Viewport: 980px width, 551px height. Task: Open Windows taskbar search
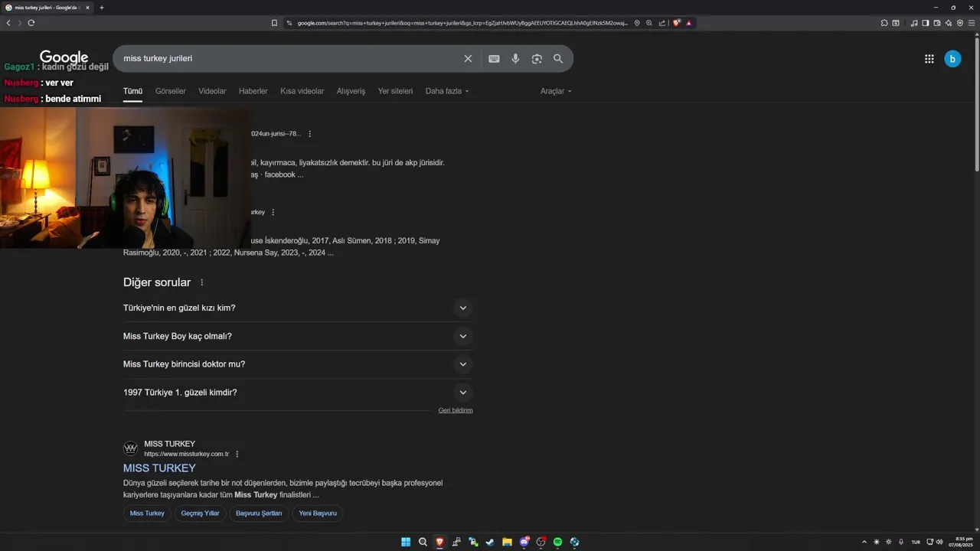423,542
